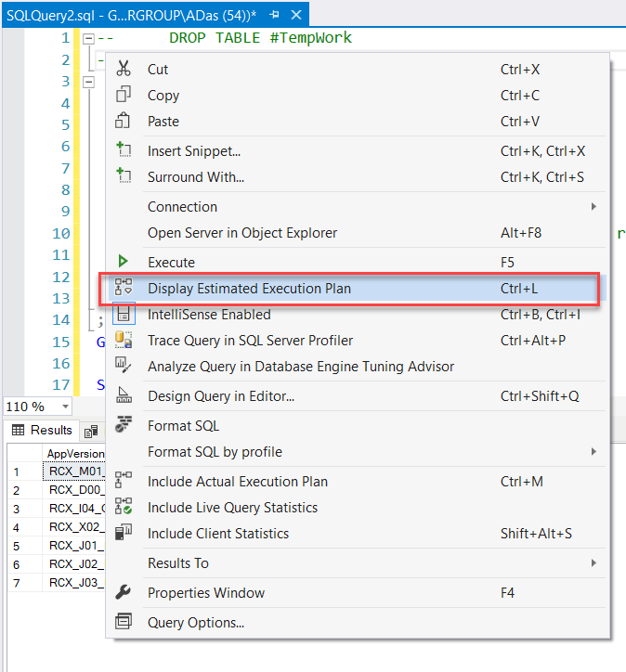Click the Display Estimated Execution Plan icon

[124, 287]
